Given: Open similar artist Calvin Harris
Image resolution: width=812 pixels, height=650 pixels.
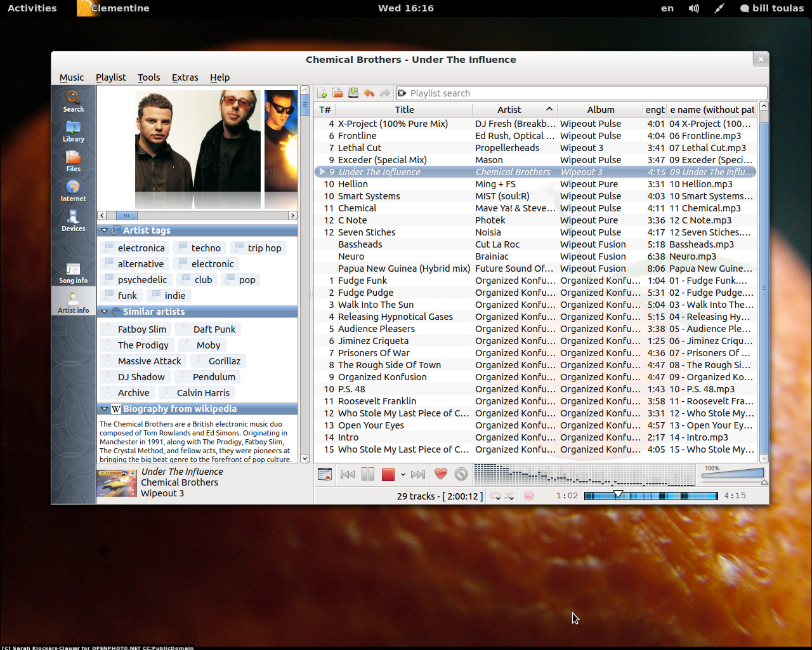Looking at the screenshot, I should click(x=197, y=393).
